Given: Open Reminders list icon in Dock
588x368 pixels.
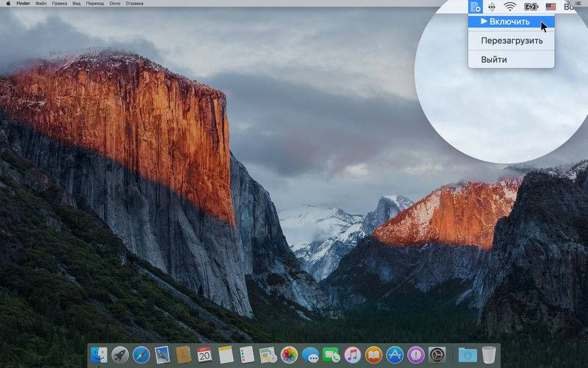Looking at the screenshot, I should click(247, 355).
